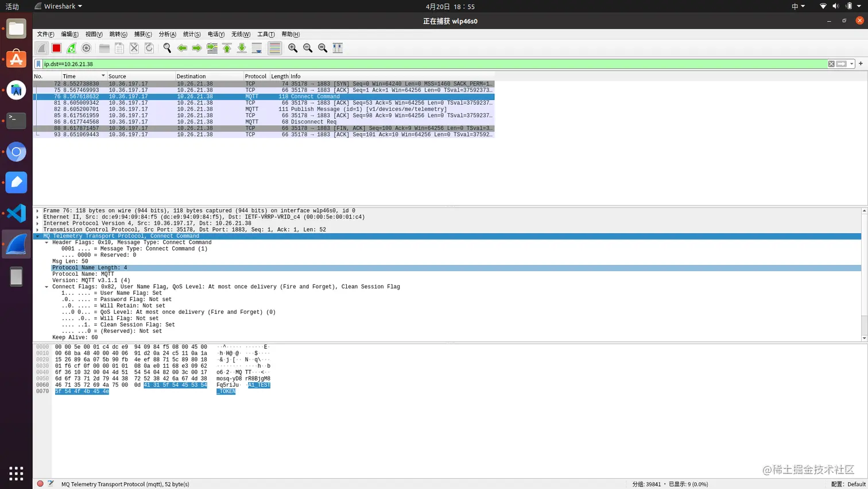Toggle auto-scroll during live capture
868x489 pixels.
pyautogui.click(x=257, y=48)
